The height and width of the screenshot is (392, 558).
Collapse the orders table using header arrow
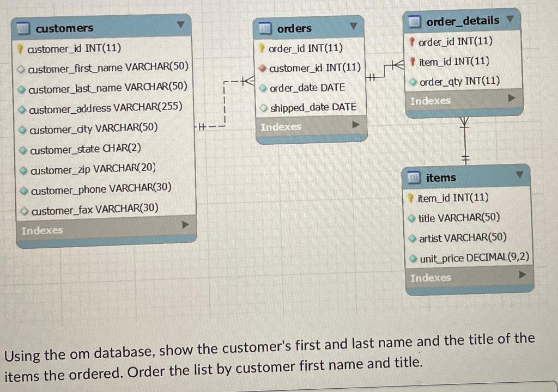click(x=353, y=26)
